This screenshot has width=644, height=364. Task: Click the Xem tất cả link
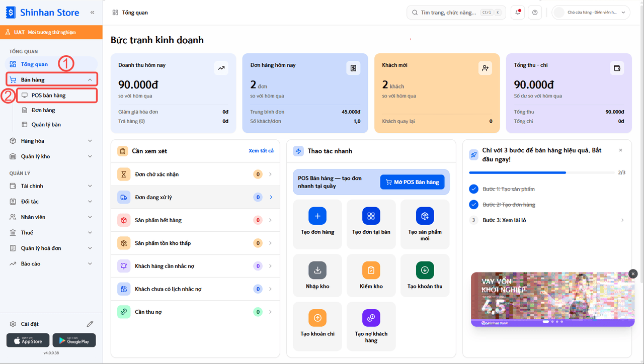(x=261, y=151)
